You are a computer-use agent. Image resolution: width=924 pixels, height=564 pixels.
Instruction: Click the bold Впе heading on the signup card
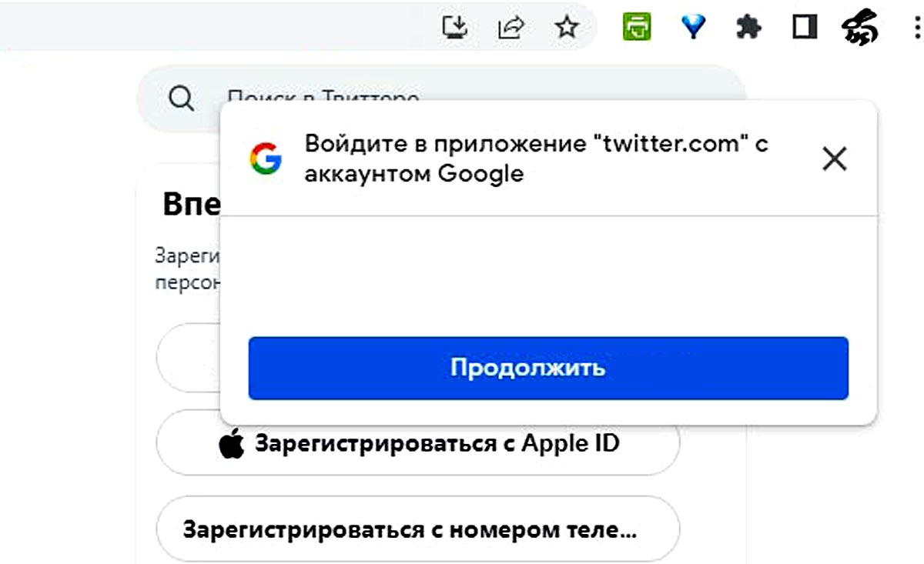192,204
